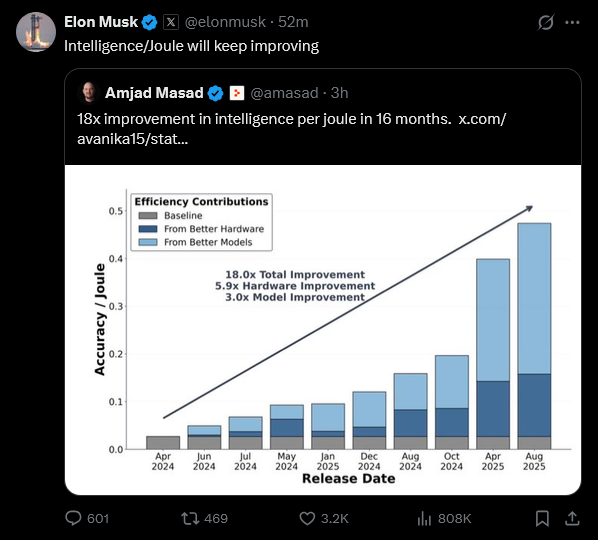Click Elon Musk's blue verified badge

point(149,22)
